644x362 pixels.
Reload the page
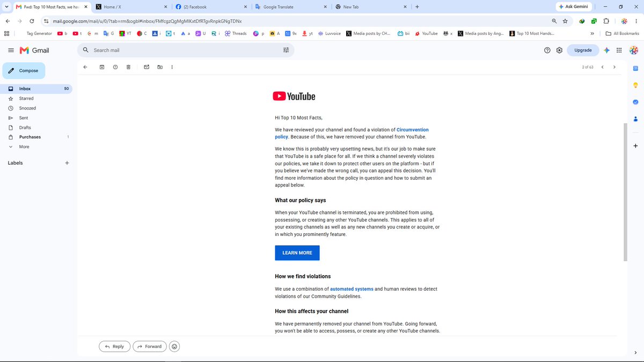pyautogui.click(x=32, y=21)
